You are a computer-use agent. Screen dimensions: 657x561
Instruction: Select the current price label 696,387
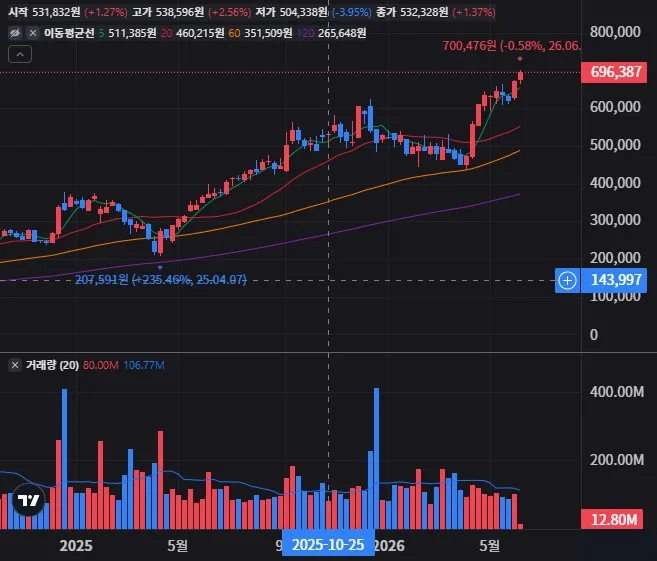(614, 72)
